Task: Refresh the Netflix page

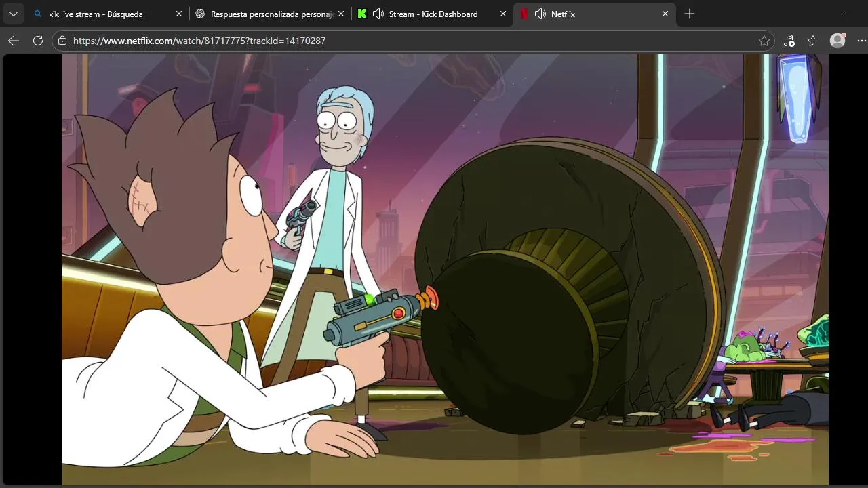Action: click(38, 41)
